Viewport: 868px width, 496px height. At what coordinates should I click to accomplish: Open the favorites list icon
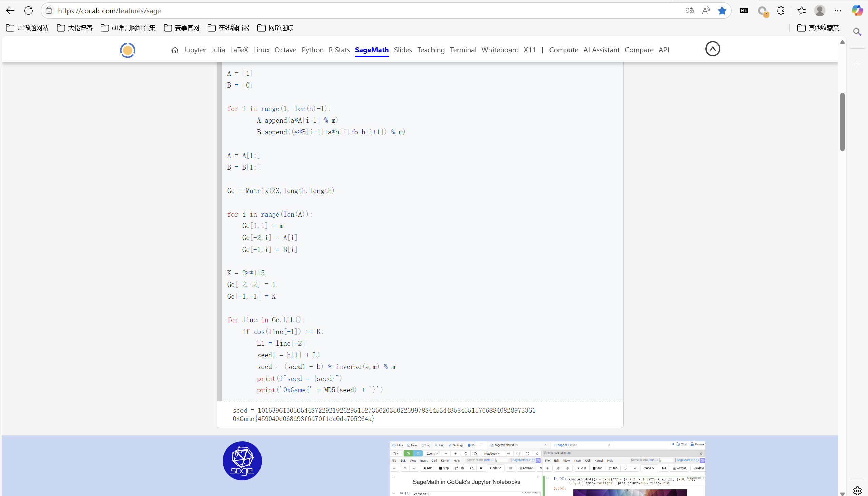(x=802, y=11)
